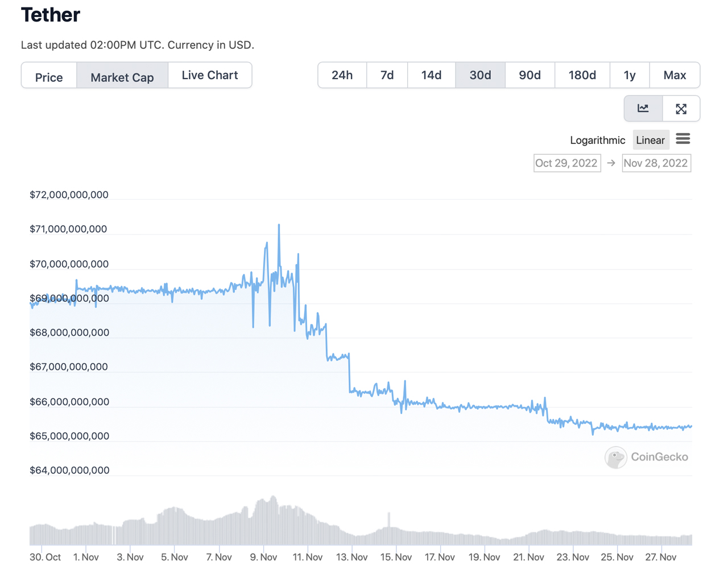Open the chart hamburger menu
728x569 pixels.
pos(683,139)
